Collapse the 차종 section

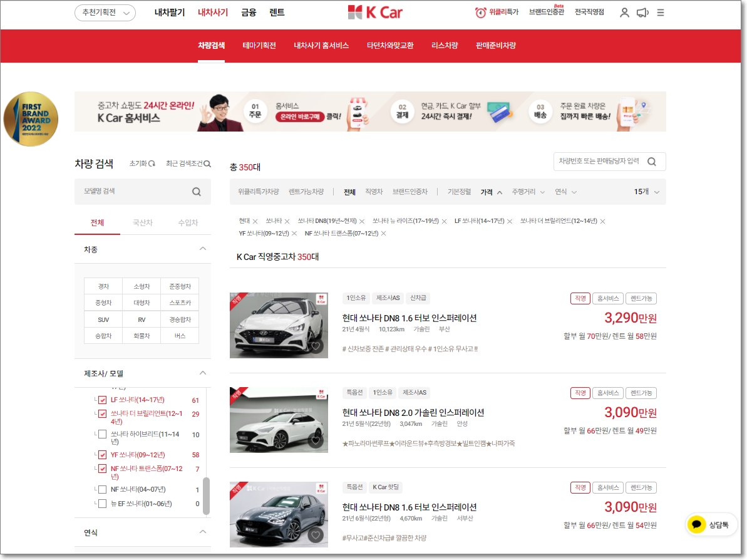202,249
